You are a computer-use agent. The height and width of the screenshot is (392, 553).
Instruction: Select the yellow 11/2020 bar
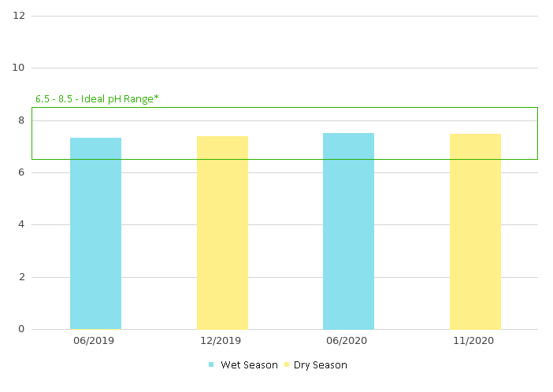(x=475, y=231)
